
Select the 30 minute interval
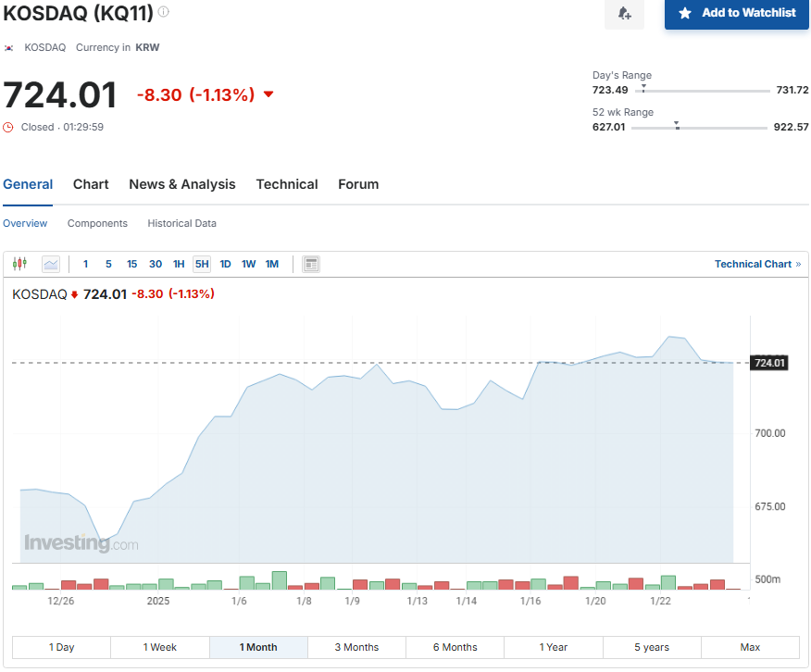click(x=156, y=264)
